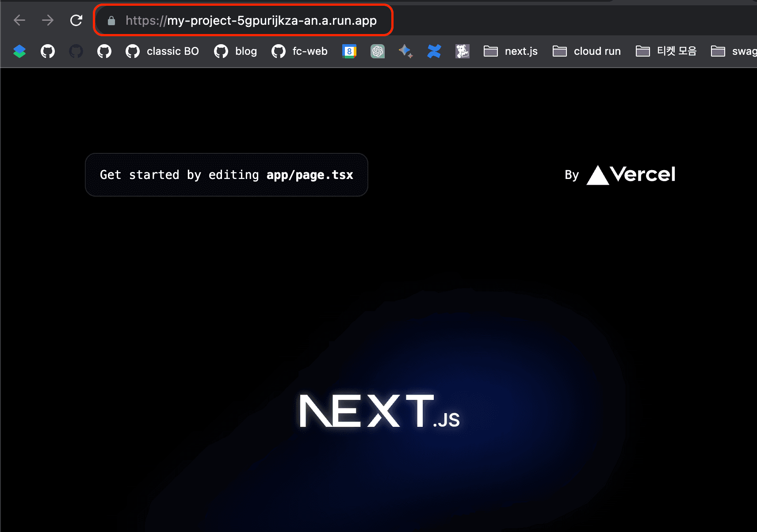Open the Datadog dog bookmark
This screenshot has height=532, width=757.
click(463, 51)
